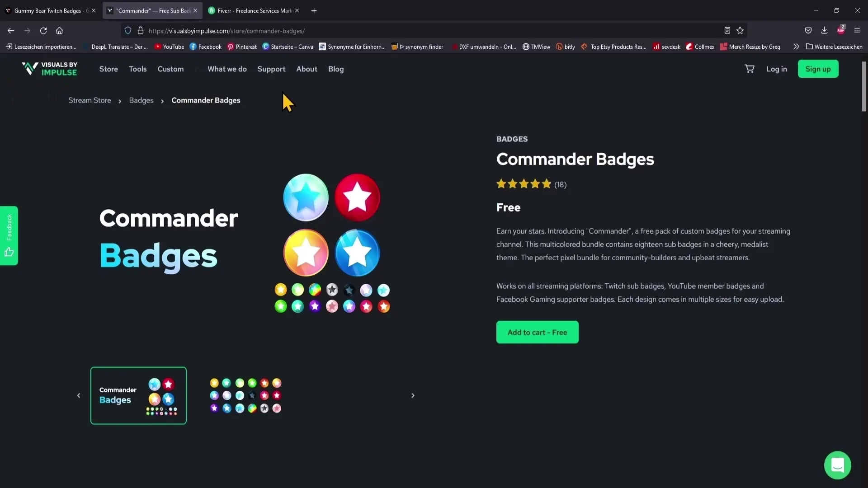
Task: Click the Log in link
Action: coord(776,69)
